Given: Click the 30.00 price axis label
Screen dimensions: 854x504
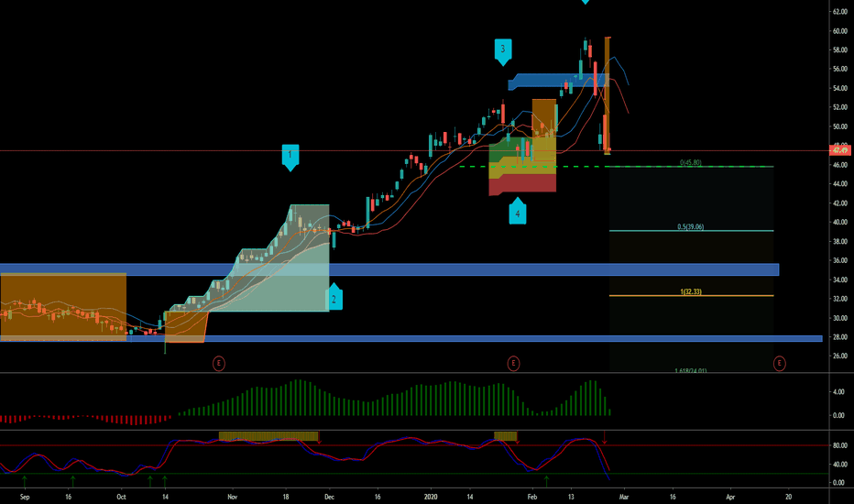Looking at the screenshot, I should 840,318.
